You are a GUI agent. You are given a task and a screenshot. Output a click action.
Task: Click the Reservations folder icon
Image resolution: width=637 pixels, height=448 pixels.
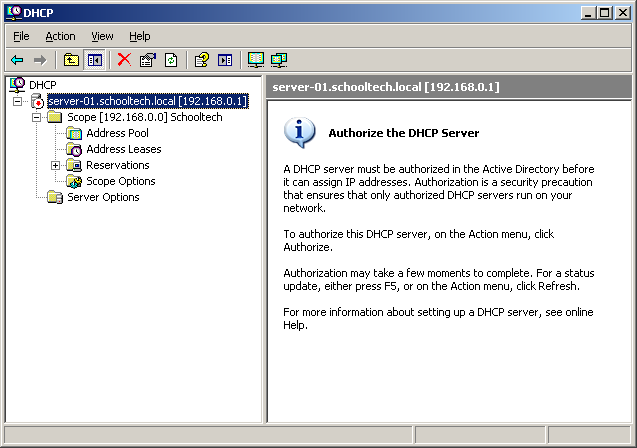pyautogui.click(x=74, y=165)
